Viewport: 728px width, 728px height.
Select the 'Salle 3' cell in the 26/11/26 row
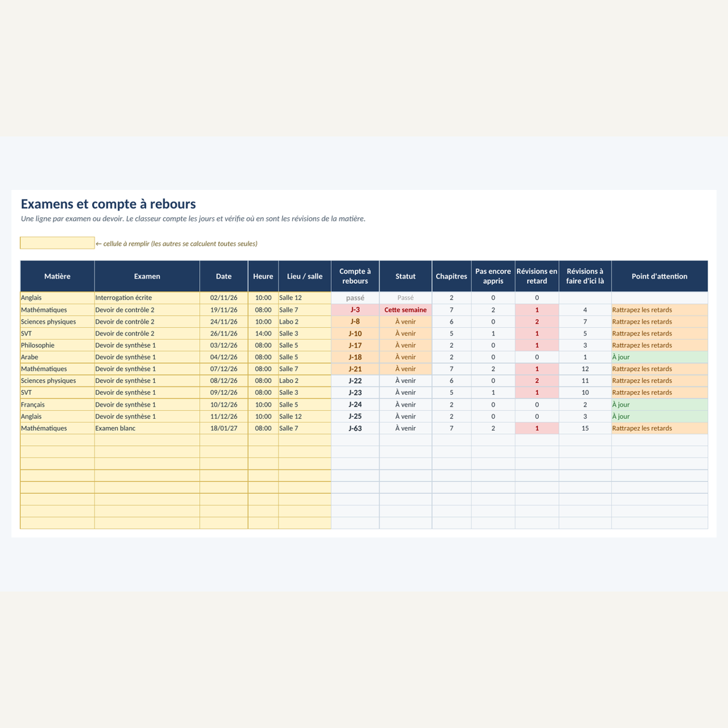[305, 334]
